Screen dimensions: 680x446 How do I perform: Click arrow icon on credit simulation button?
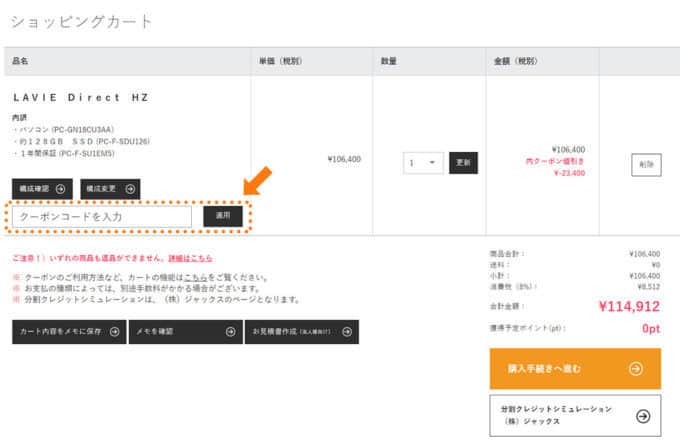pyautogui.click(x=643, y=416)
